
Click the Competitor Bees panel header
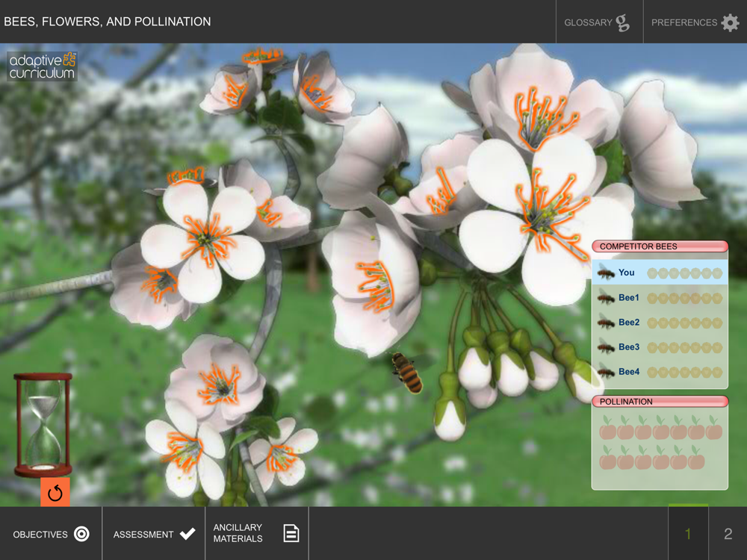click(660, 246)
